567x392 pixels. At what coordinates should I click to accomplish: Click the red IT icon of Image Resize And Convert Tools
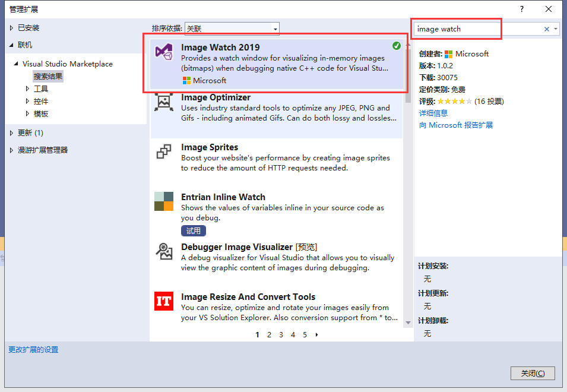pyautogui.click(x=163, y=302)
